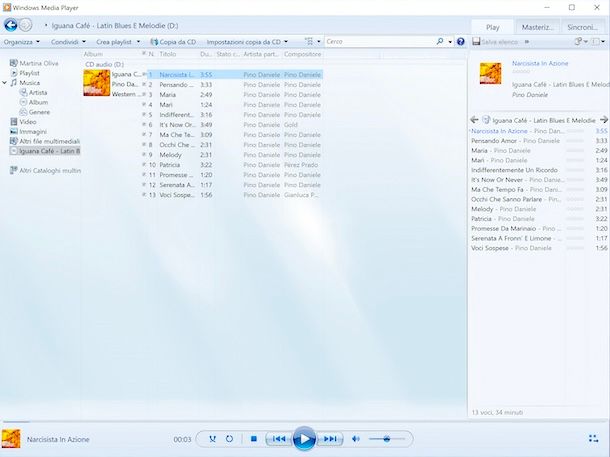Viewport: 610px width, 457px height.
Task: Open the rightmost list pane dropdown
Action: coord(598,41)
